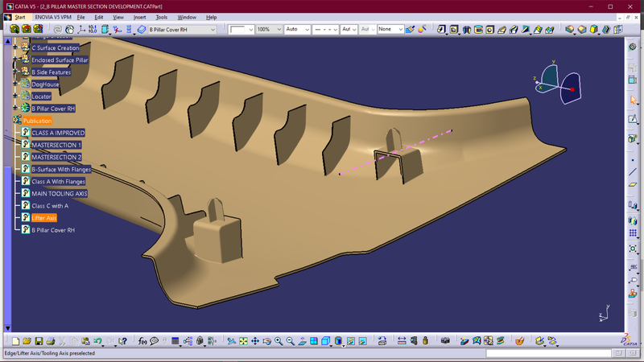Click the Fly mode icon

[231, 341]
